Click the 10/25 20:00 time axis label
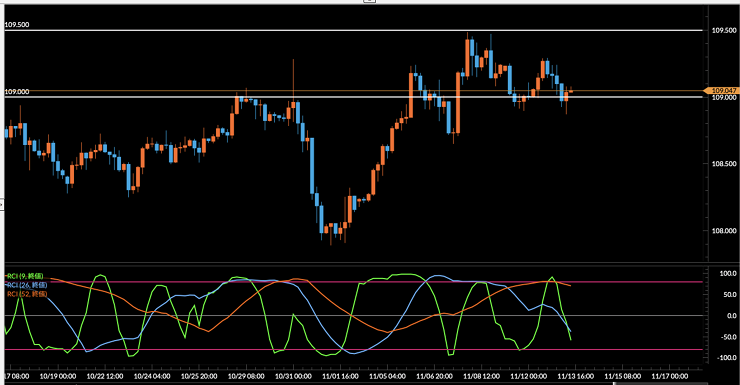Viewport: 740px width, 385px height. 199,376
